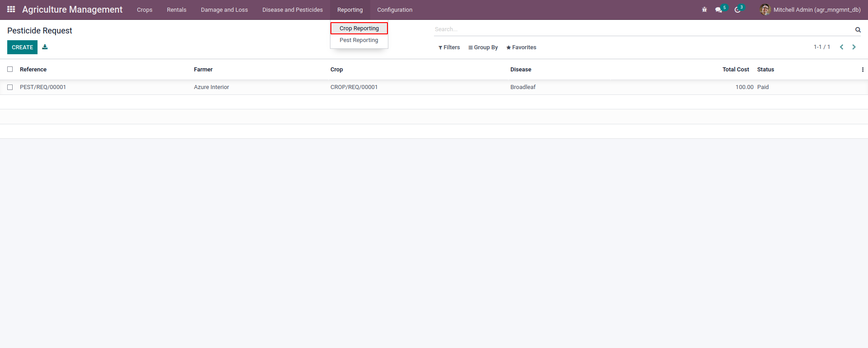Click the Paid status cell

coord(763,87)
